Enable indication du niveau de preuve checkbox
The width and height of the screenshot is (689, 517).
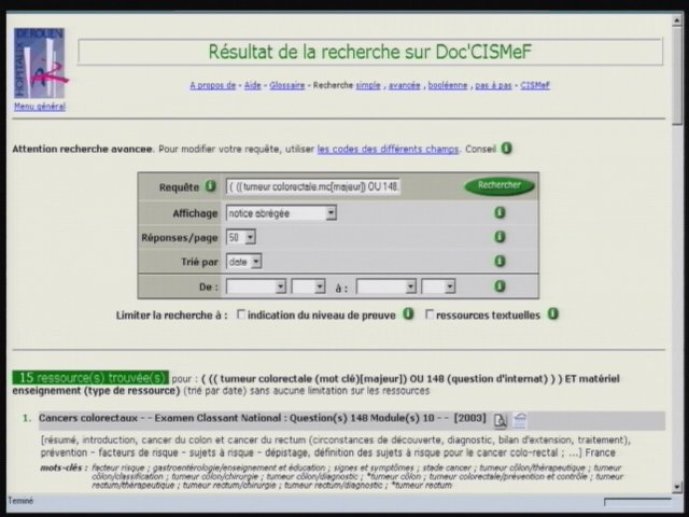point(241,314)
